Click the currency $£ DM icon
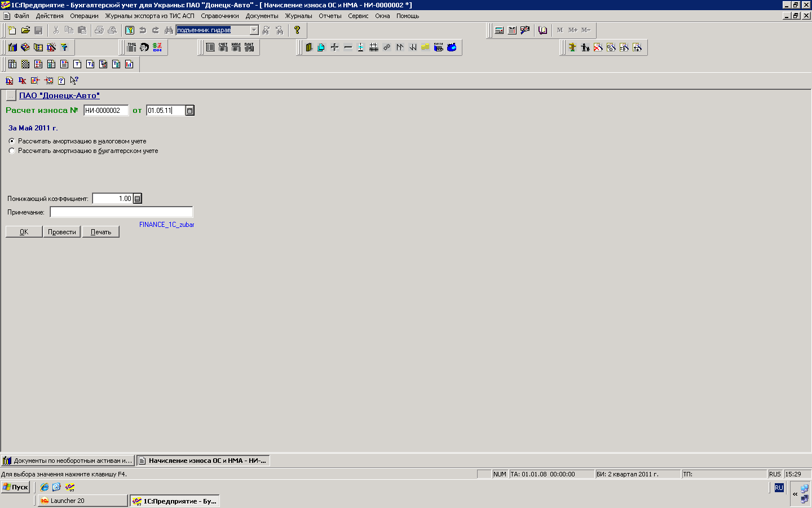The height and width of the screenshot is (508, 812). point(157,47)
